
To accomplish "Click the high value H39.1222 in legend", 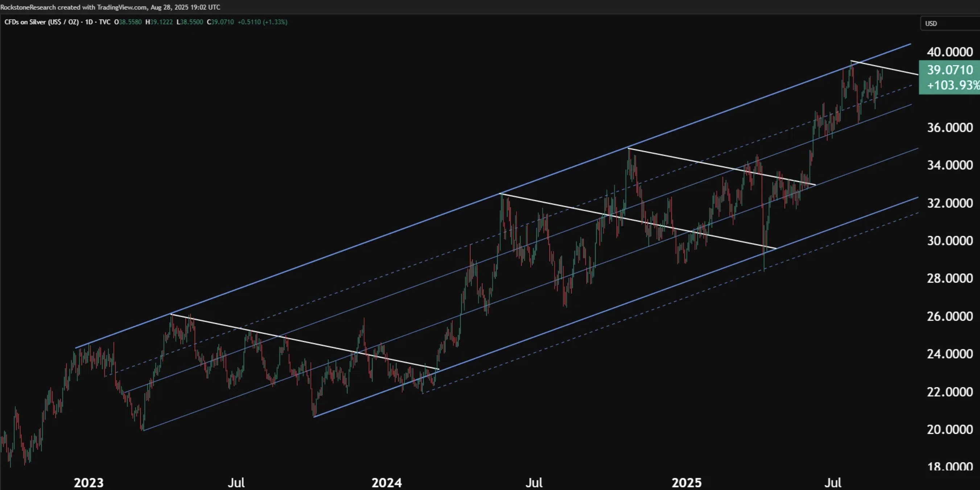I will (159, 22).
